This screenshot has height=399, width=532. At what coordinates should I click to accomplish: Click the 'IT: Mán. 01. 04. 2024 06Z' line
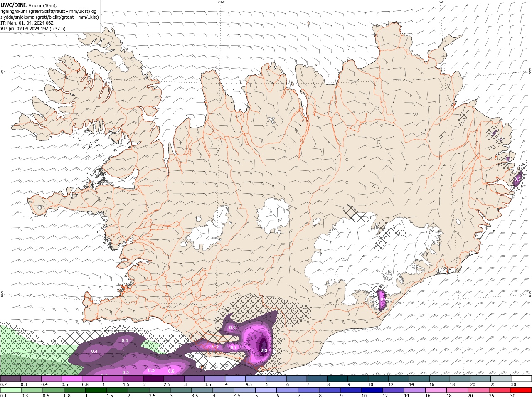click(x=28, y=23)
